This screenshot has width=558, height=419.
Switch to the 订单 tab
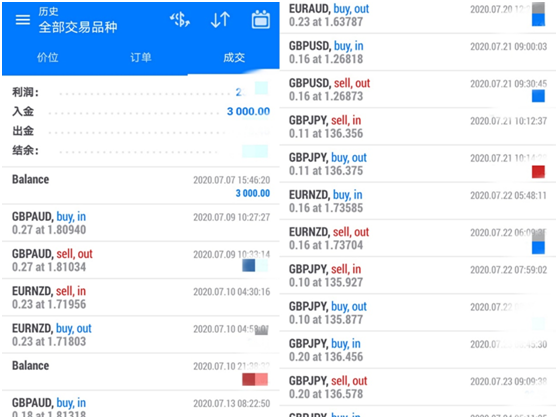pyautogui.click(x=141, y=57)
